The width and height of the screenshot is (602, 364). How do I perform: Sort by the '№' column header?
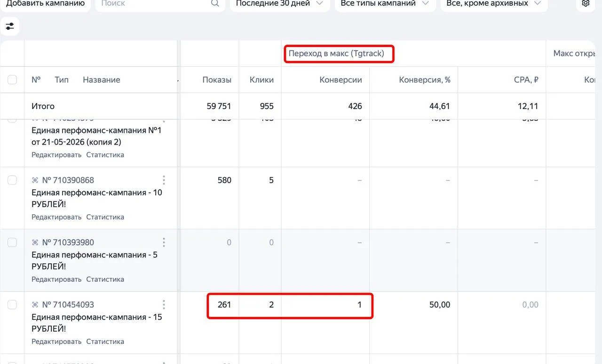click(x=36, y=79)
